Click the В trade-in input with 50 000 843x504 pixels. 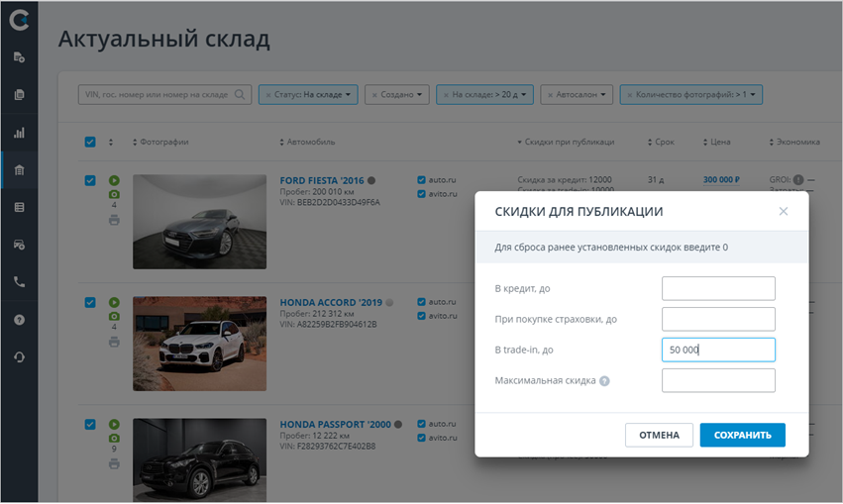point(718,350)
